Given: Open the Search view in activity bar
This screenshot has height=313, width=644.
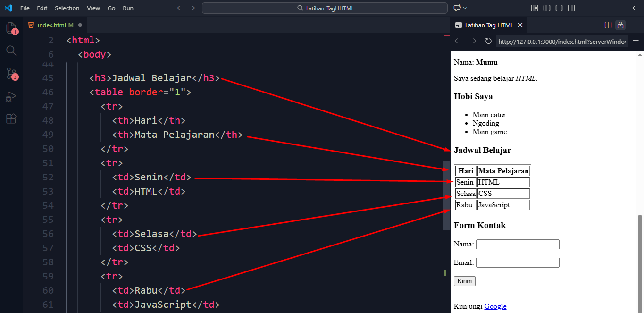Looking at the screenshot, I should click(11, 51).
